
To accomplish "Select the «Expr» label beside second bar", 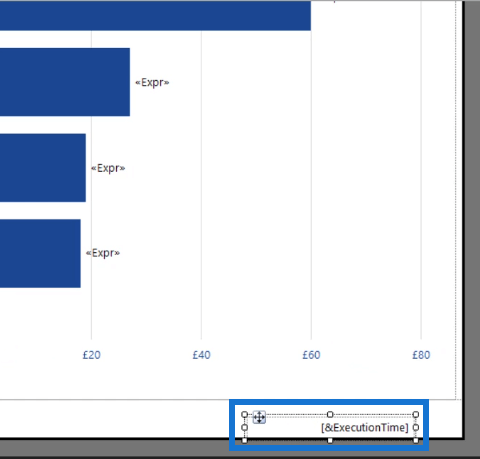I will click(x=152, y=82).
